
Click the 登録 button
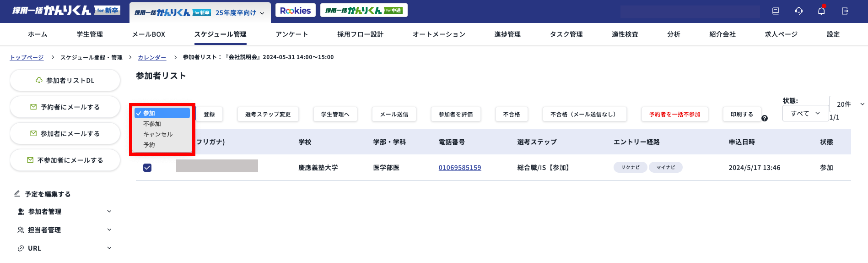pos(210,114)
